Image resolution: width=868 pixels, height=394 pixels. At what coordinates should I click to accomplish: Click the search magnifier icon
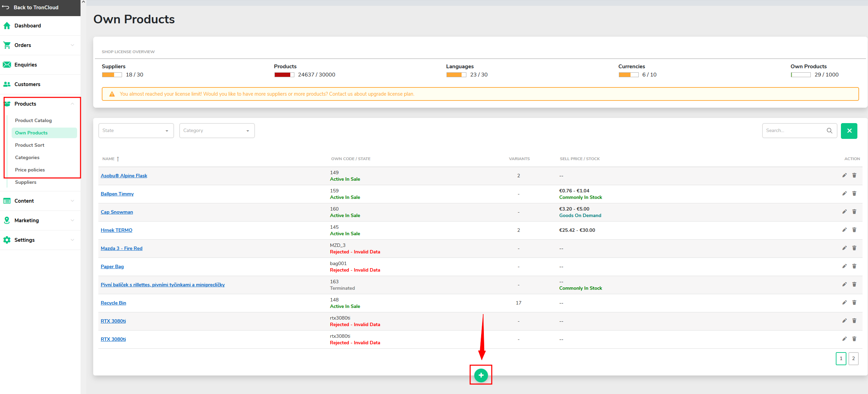click(829, 130)
